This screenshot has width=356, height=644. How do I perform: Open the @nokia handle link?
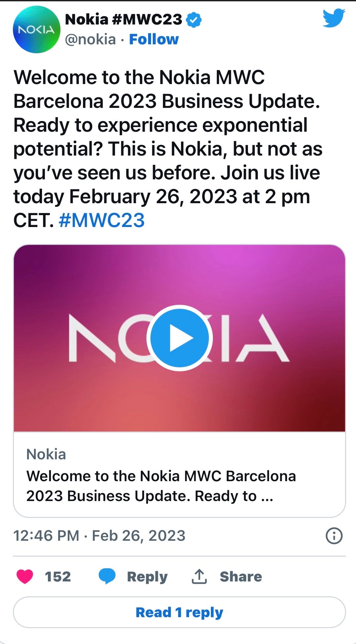click(90, 39)
